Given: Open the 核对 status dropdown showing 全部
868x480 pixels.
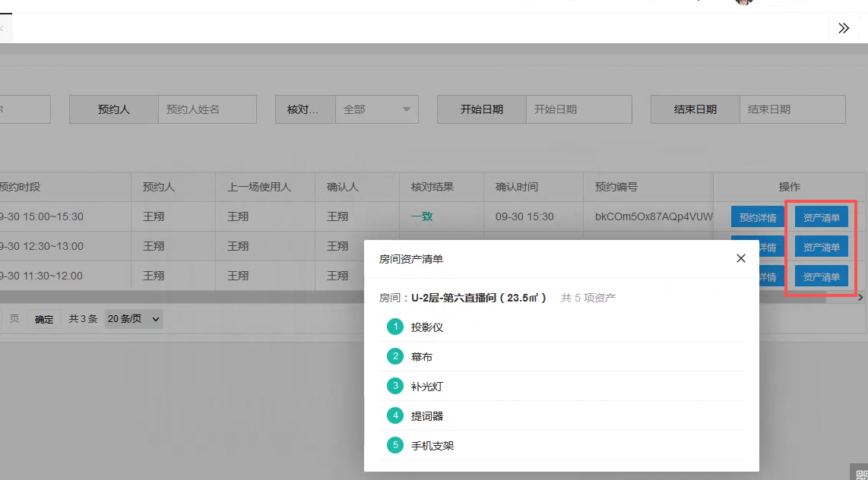Looking at the screenshot, I should tap(376, 109).
